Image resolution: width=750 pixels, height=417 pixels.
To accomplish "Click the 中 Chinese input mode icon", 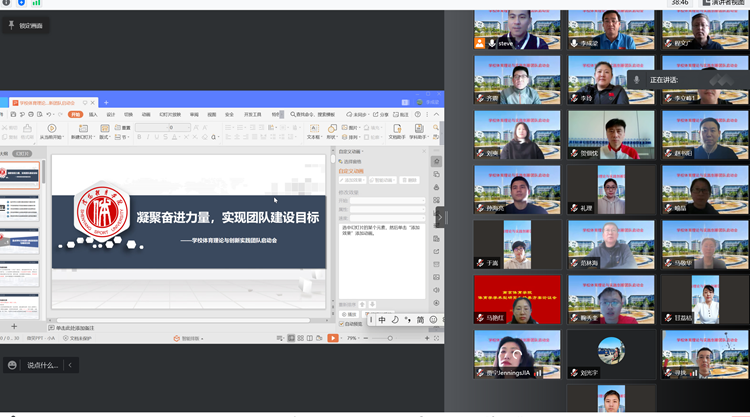I will 382,320.
